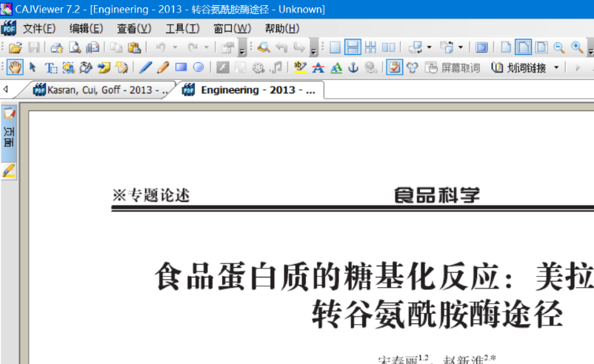Click the Save disk icon
This screenshot has width=594, height=364.
[x=34, y=47]
